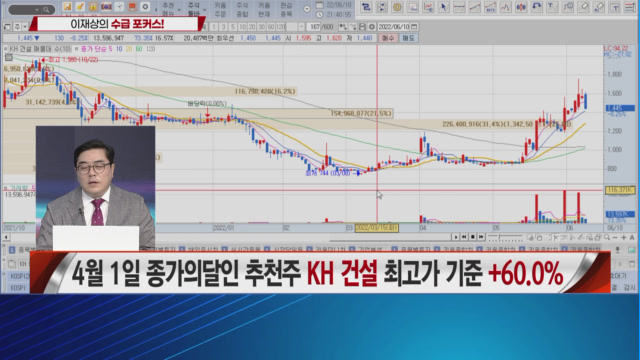Toggle the 120-day period button
This screenshot has width=640, height=360.
[x=280, y=27]
